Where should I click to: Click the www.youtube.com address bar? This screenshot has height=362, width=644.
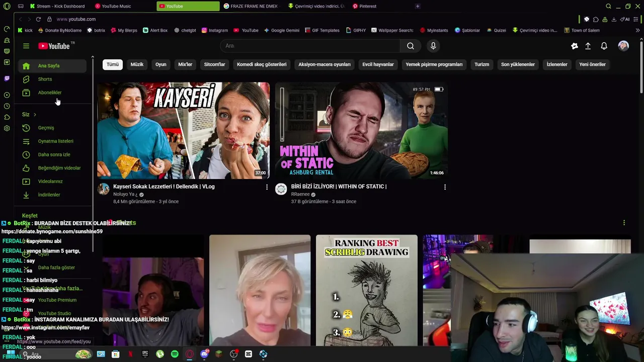(x=76, y=19)
